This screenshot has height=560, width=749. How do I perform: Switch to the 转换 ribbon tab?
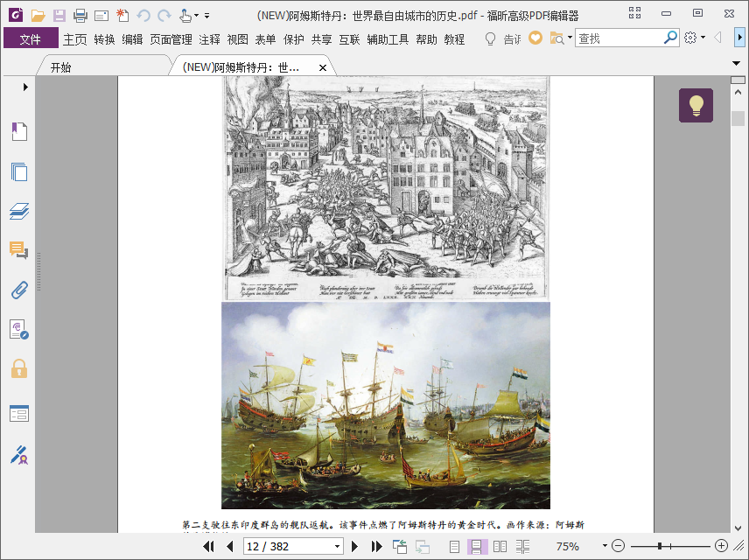(x=105, y=39)
